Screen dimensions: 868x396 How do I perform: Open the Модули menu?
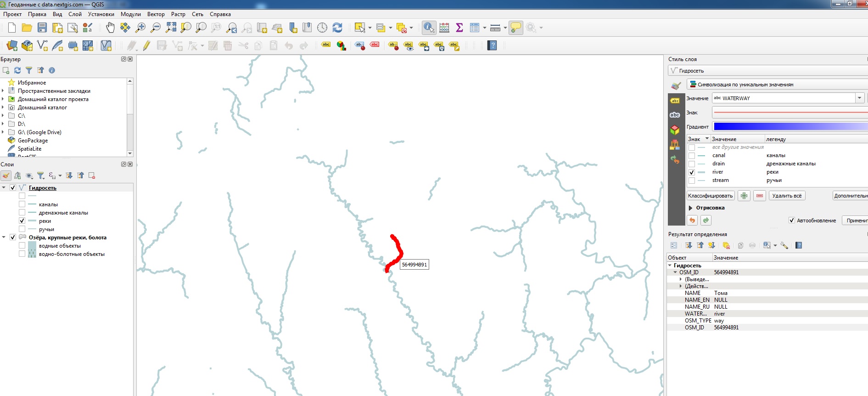point(130,14)
